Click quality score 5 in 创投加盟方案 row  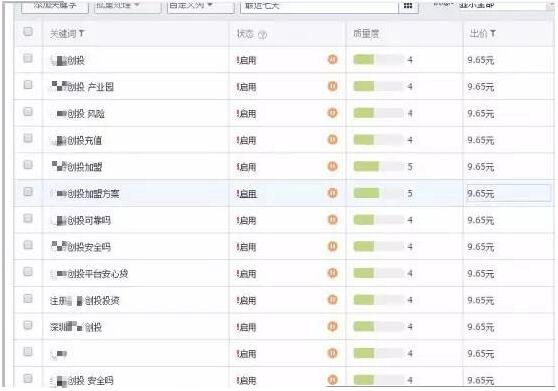point(410,194)
